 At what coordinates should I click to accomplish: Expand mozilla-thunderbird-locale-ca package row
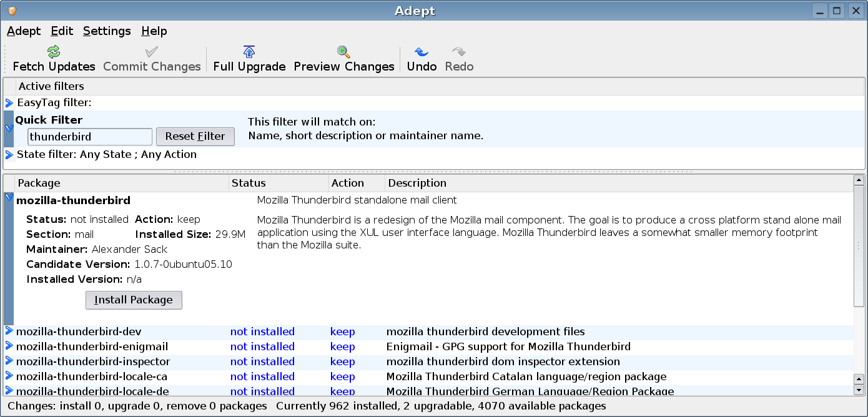click(9, 376)
